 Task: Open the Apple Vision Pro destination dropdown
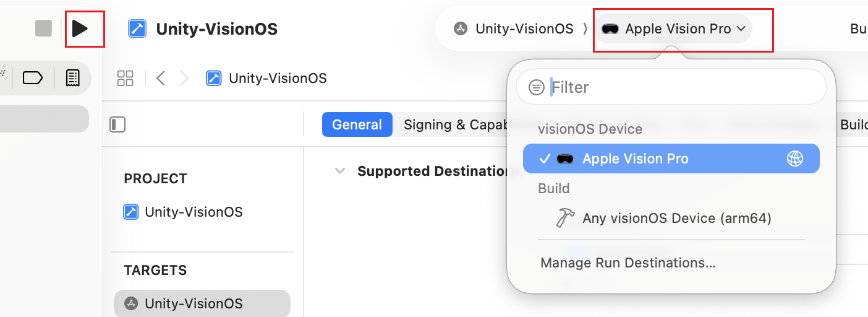[x=674, y=28]
